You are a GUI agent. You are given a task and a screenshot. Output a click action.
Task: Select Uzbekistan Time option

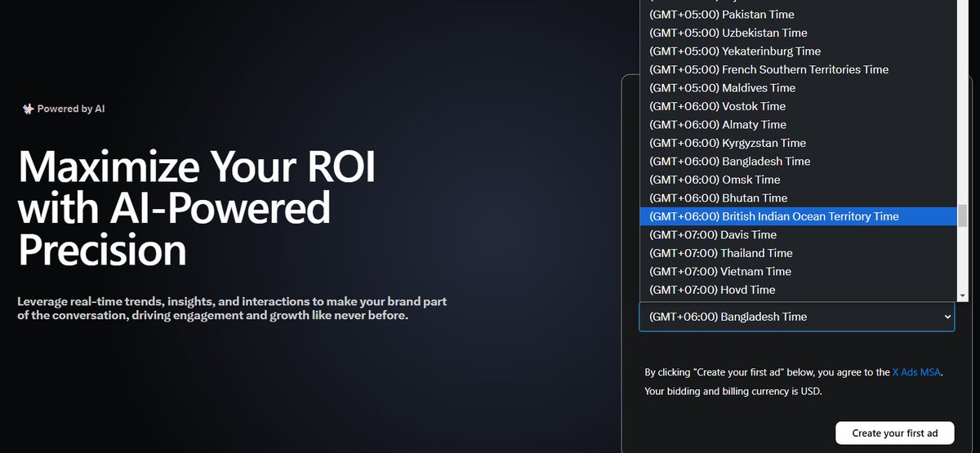coord(798,33)
